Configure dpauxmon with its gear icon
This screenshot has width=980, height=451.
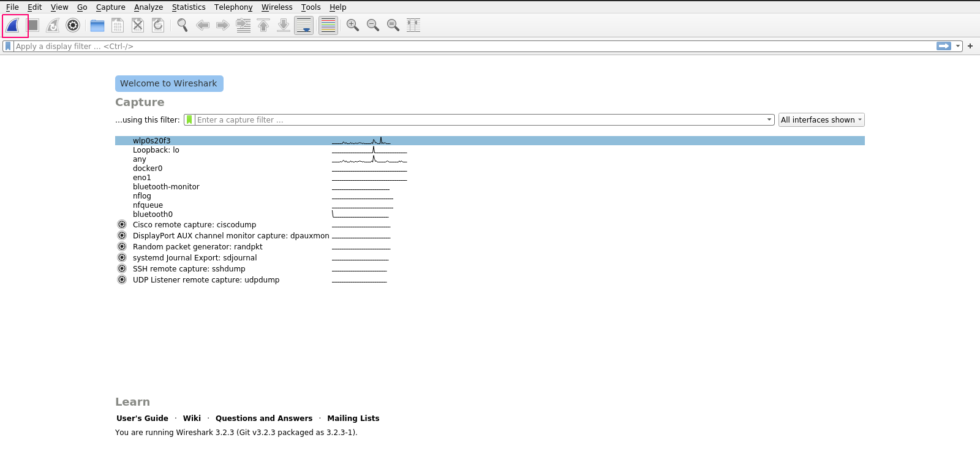(x=122, y=235)
